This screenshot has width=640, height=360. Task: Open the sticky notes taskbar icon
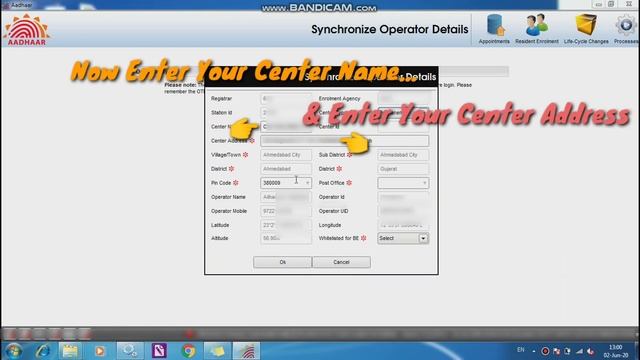coord(217,351)
